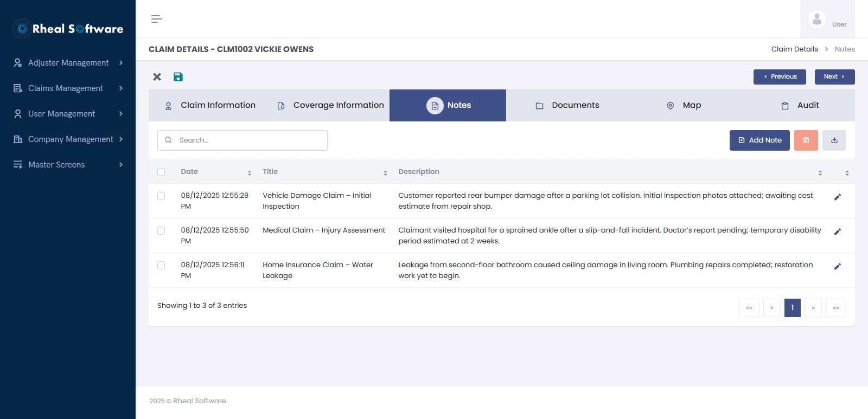This screenshot has width=868, height=419.
Task: Switch to the Coverage Information tab
Action: point(330,105)
